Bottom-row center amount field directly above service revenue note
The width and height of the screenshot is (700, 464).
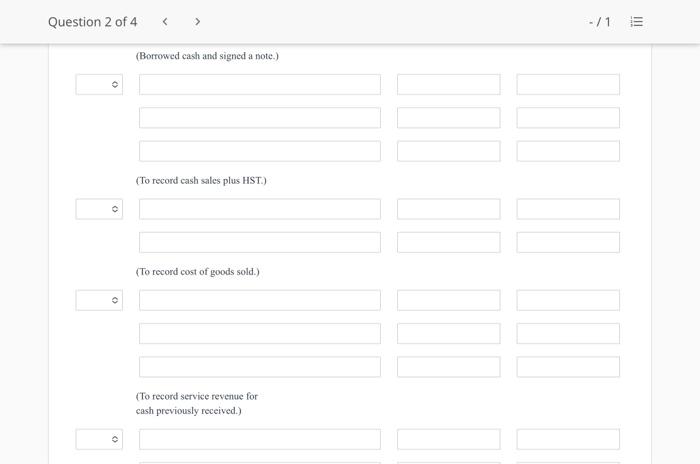click(x=449, y=367)
